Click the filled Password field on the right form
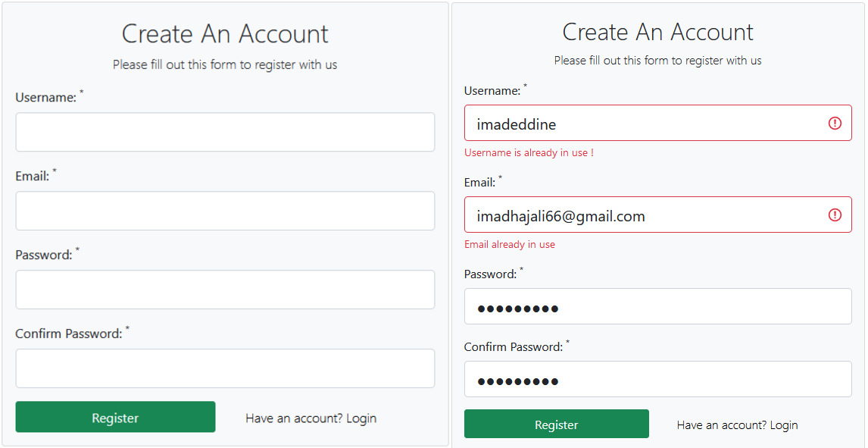Image resolution: width=868 pixels, height=448 pixels. coord(657,306)
